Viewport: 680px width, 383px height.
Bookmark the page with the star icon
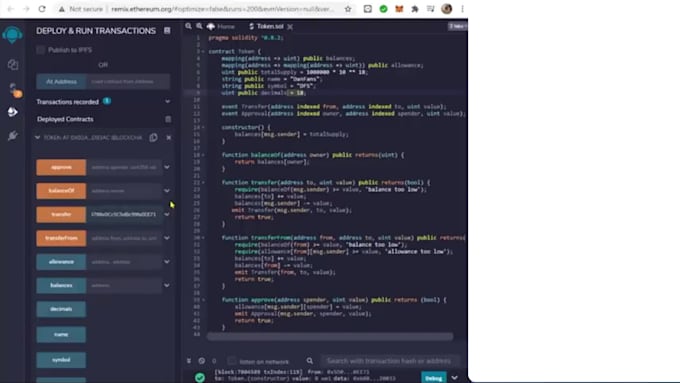pos(348,9)
